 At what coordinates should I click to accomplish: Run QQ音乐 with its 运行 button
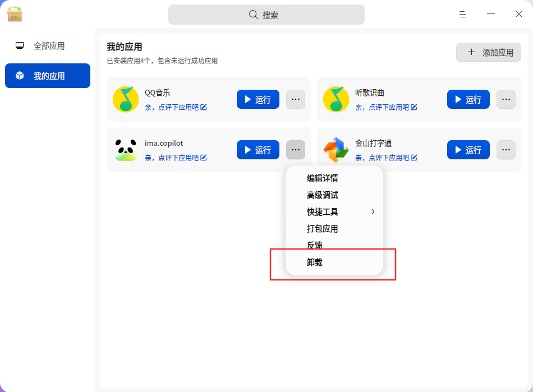258,99
